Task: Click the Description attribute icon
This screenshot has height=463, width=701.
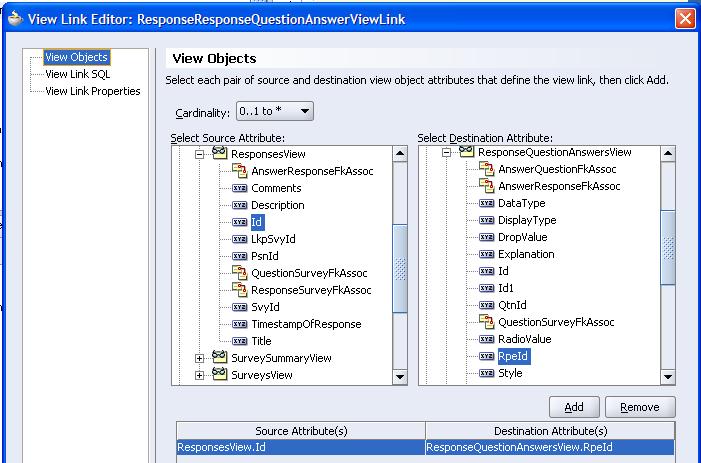Action: click(x=240, y=205)
